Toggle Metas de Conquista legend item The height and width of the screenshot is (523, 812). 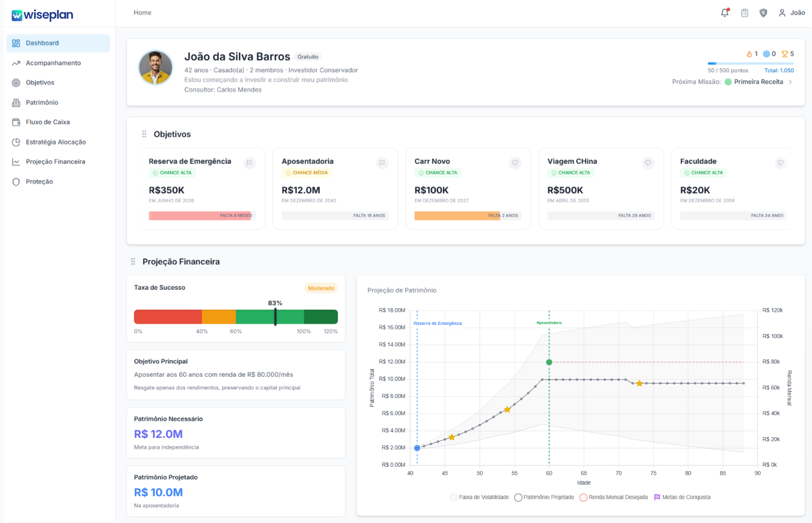click(x=682, y=498)
